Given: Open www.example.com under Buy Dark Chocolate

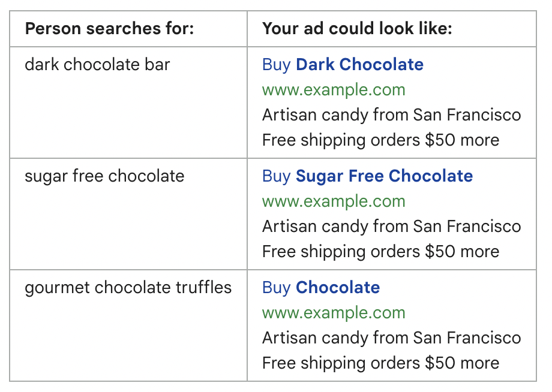Looking at the screenshot, I should [334, 90].
